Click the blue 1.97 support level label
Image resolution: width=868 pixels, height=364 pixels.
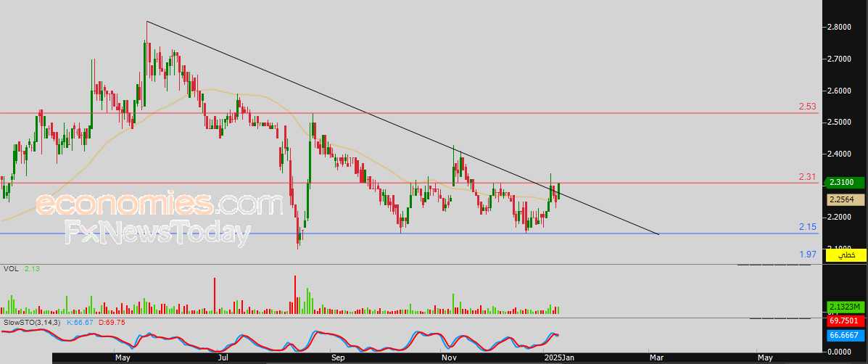click(808, 255)
